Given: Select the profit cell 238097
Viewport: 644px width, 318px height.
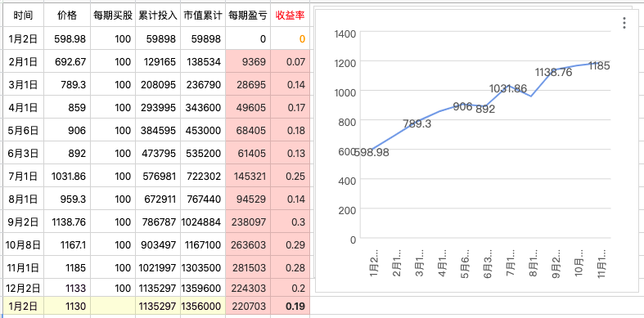Looking at the screenshot, I should coord(248,222).
